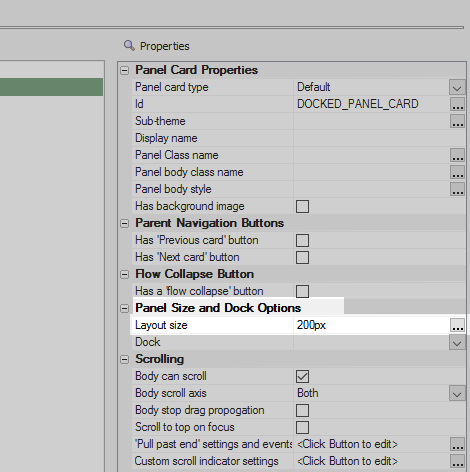
Task: Uncheck the Body can scroll checkbox
Action: [302, 376]
